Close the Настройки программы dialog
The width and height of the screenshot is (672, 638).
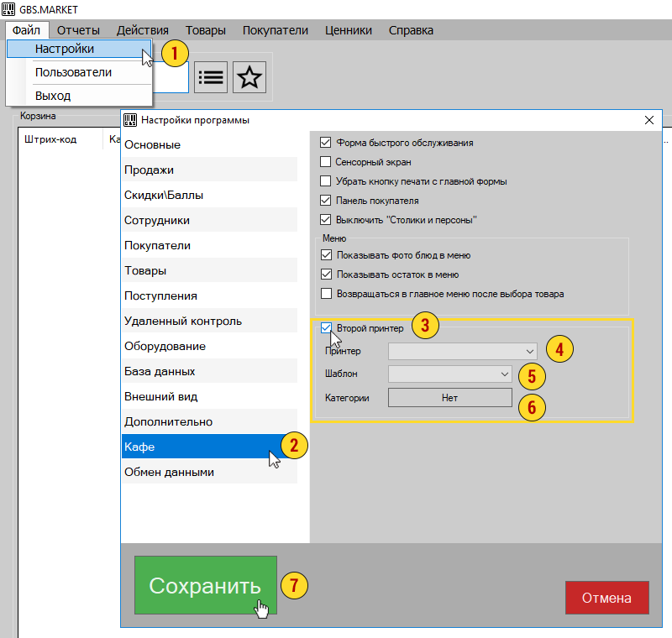point(649,120)
